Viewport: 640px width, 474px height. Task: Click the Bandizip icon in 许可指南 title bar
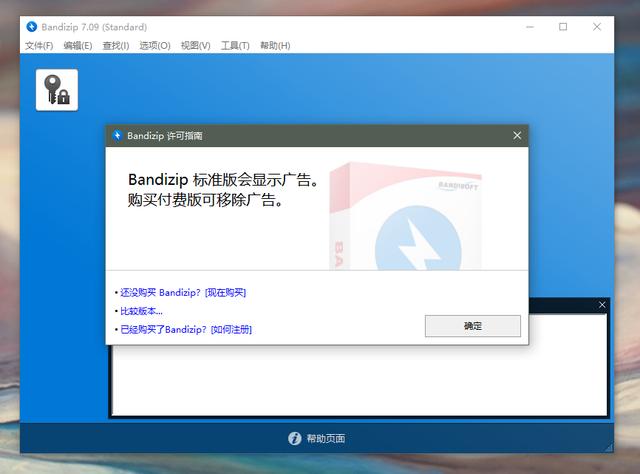coord(117,136)
